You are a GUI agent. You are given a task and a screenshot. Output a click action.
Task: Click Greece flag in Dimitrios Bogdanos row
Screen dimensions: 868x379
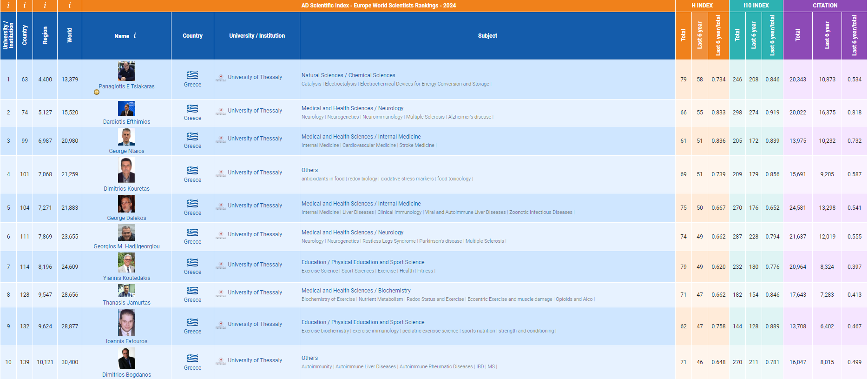(x=192, y=358)
